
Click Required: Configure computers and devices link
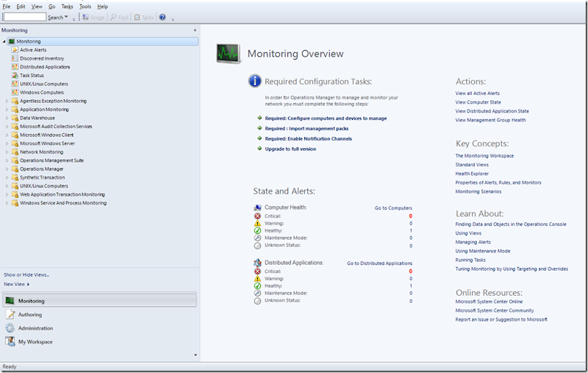326,118
